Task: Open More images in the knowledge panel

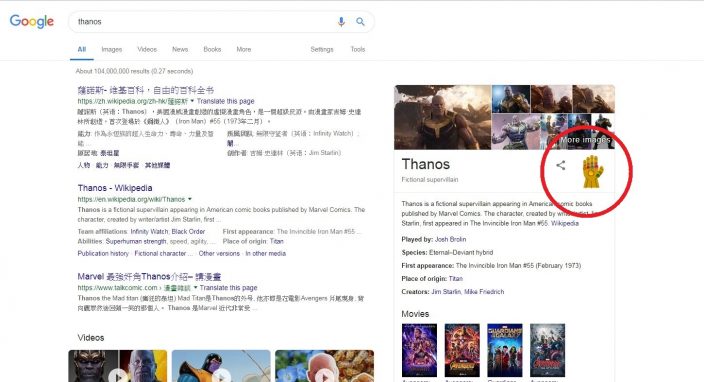Action: pyautogui.click(x=585, y=140)
